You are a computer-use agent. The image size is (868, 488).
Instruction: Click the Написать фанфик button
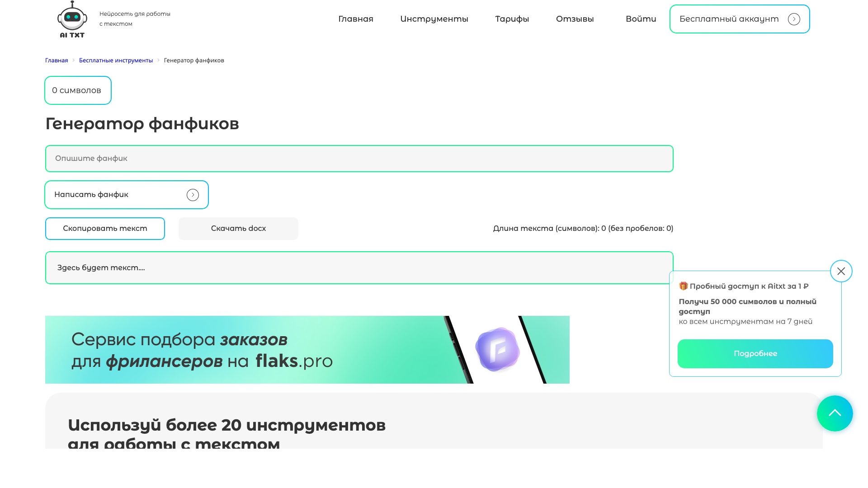(126, 195)
